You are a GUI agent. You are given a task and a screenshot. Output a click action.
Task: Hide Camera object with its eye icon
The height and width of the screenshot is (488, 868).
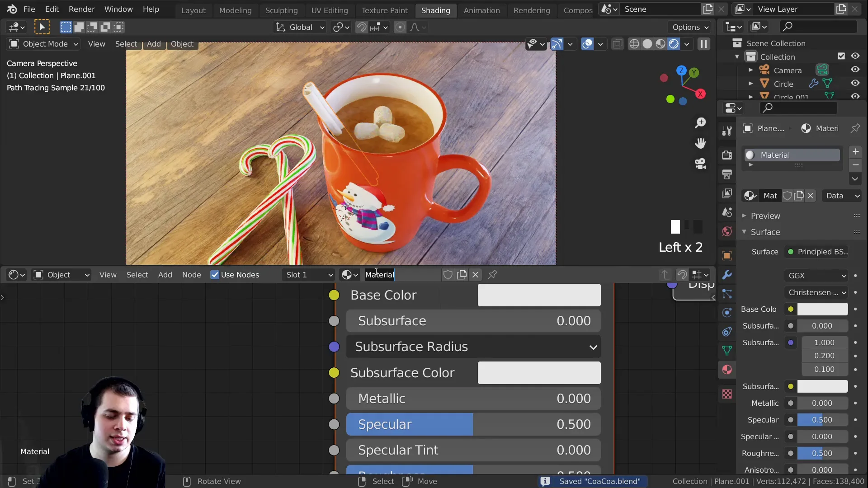point(855,70)
